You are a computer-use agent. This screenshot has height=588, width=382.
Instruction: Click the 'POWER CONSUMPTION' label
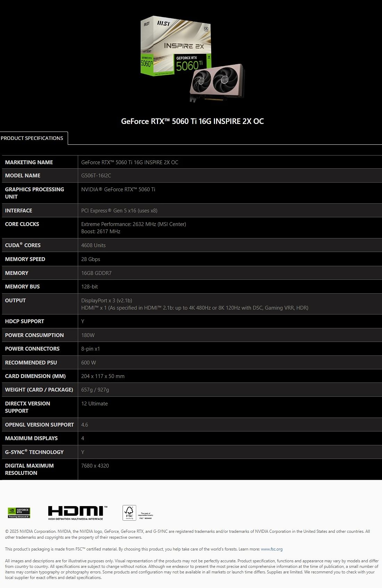[x=34, y=335]
